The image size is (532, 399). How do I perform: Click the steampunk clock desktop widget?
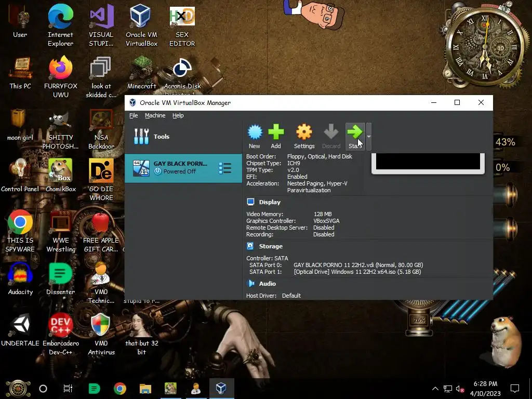click(485, 47)
